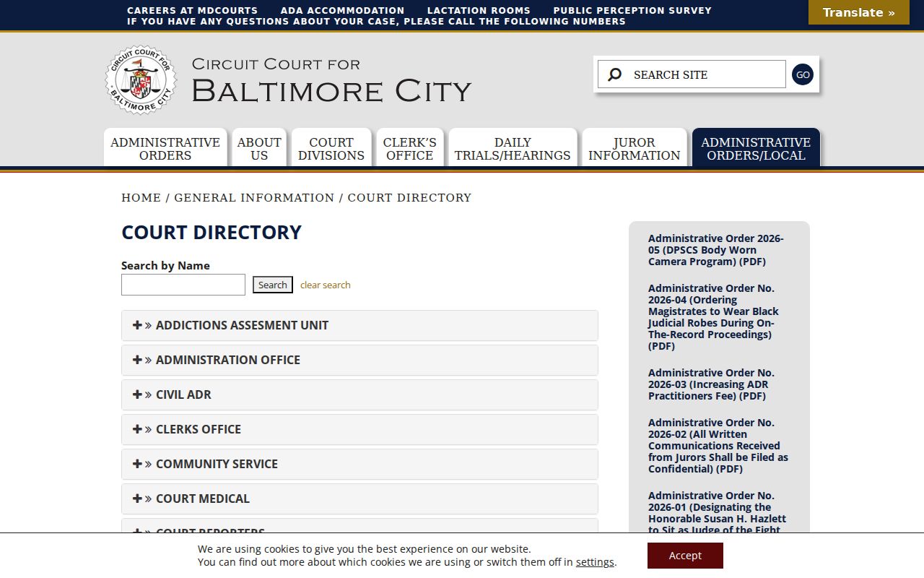This screenshot has width=924, height=578.
Task: Click the clear search link
Action: (326, 285)
